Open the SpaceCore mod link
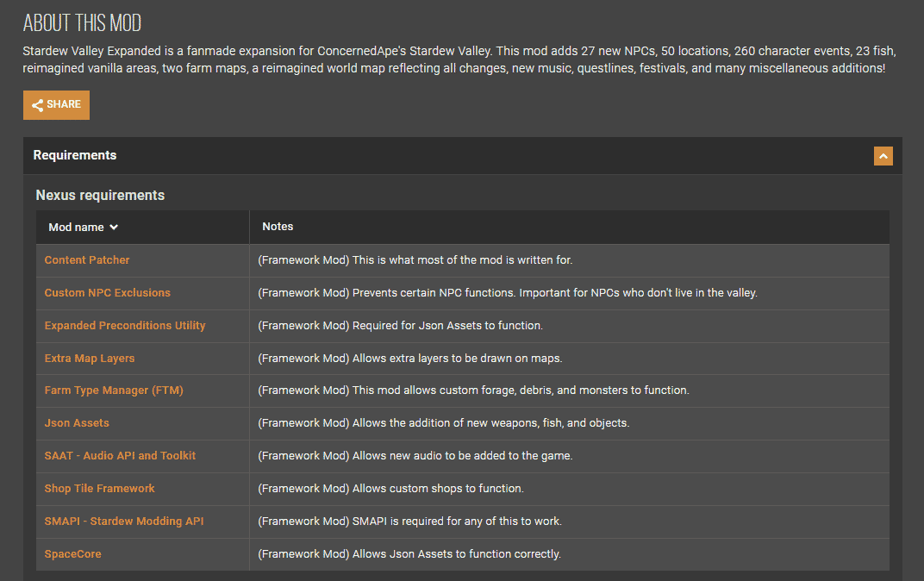The height and width of the screenshot is (581, 924). click(72, 554)
